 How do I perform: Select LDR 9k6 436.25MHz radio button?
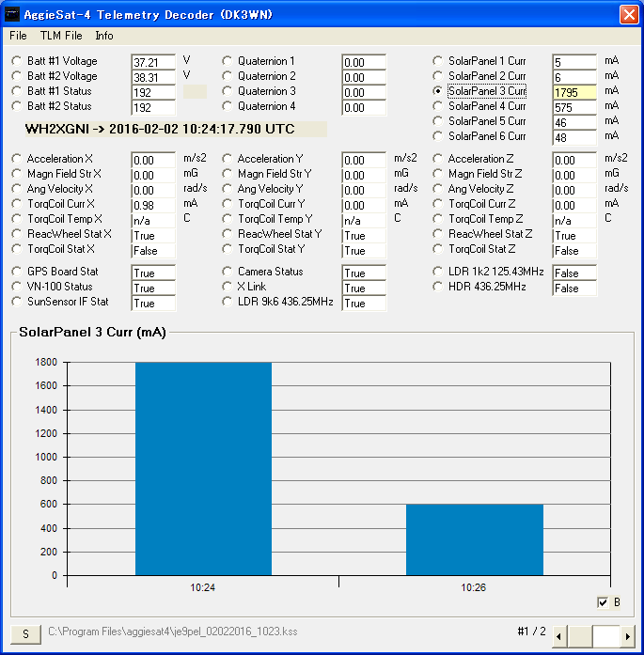(x=228, y=302)
